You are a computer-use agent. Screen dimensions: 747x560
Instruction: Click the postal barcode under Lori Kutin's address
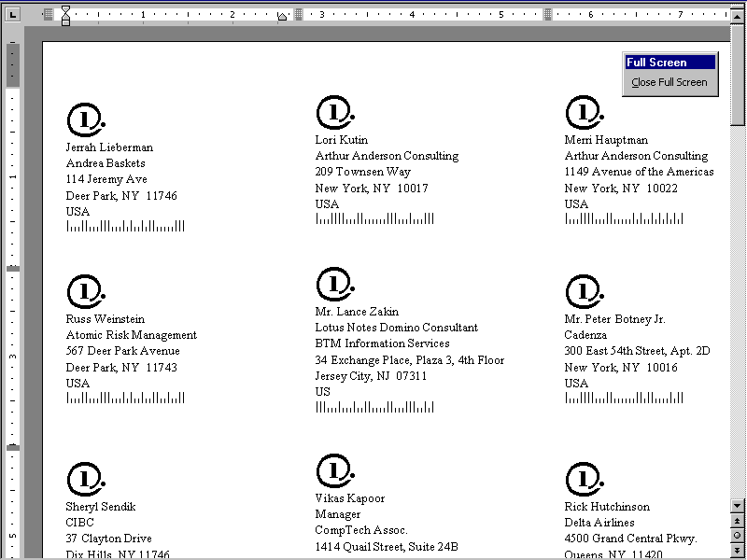(374, 219)
